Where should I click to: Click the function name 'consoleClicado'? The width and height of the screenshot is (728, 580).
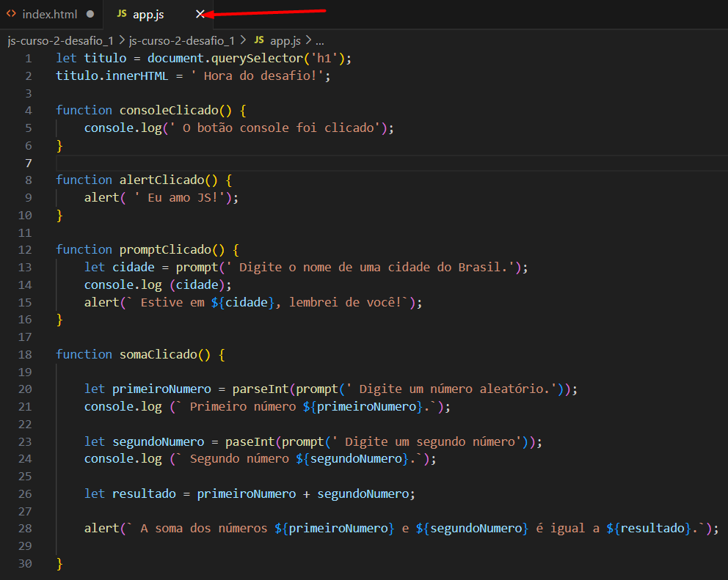pos(169,111)
